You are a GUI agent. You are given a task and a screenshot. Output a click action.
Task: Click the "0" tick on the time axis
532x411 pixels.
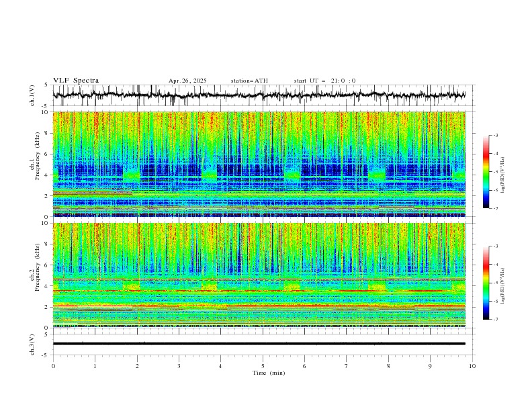click(x=53, y=366)
